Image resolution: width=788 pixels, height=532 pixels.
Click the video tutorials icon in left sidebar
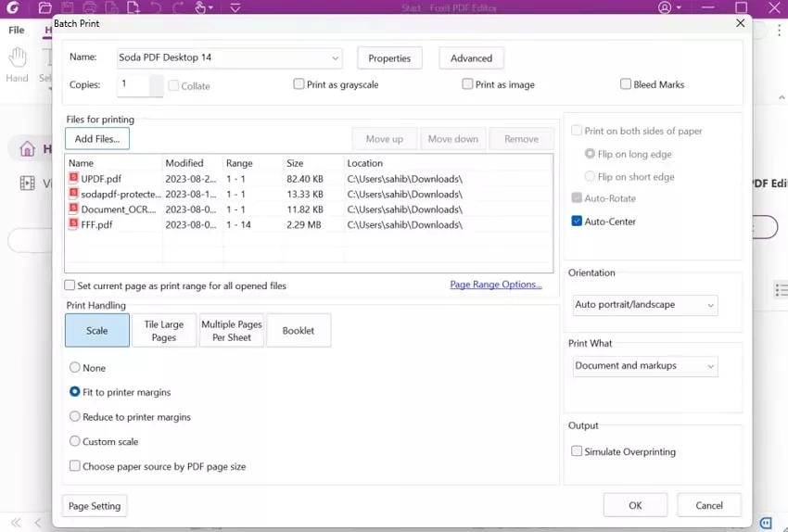click(x=27, y=183)
